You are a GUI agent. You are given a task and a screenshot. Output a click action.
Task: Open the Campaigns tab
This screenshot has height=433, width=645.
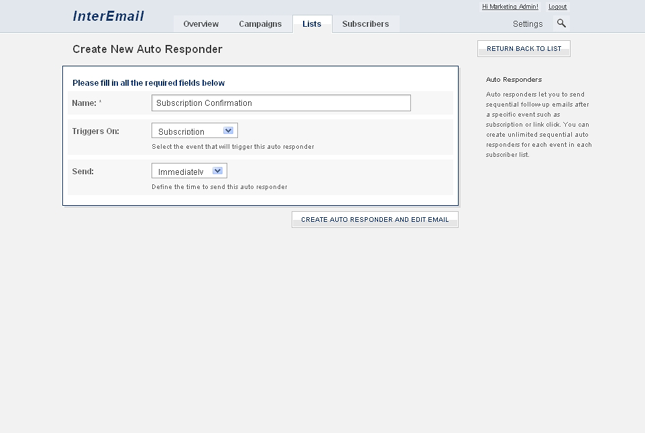pos(260,24)
